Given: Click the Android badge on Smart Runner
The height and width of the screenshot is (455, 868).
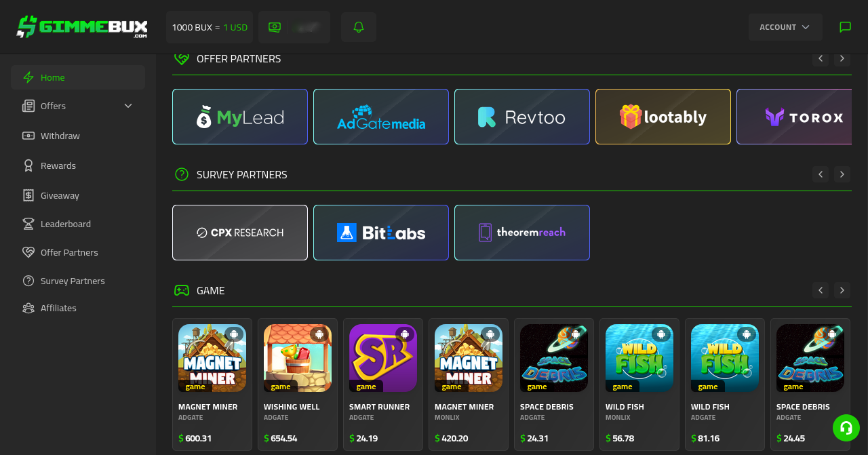Looking at the screenshot, I should pyautogui.click(x=405, y=334).
